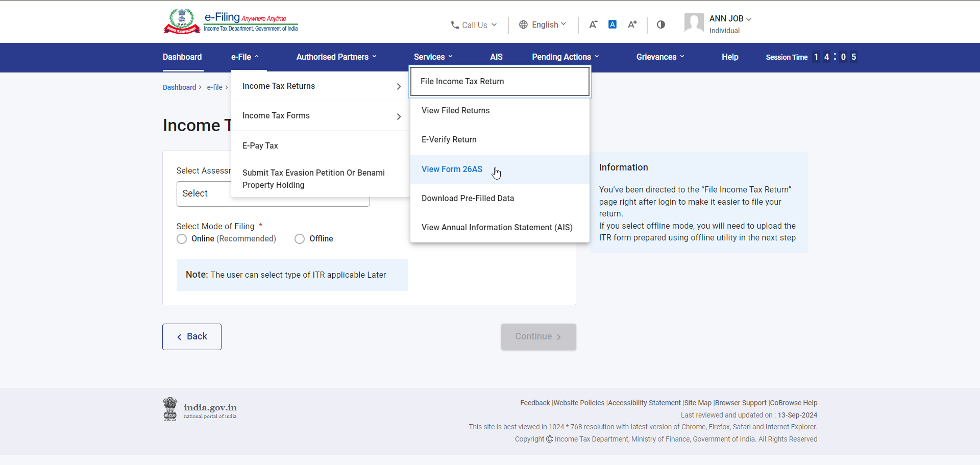
Task: Open the Feedback link in the footer
Action: coord(534,403)
